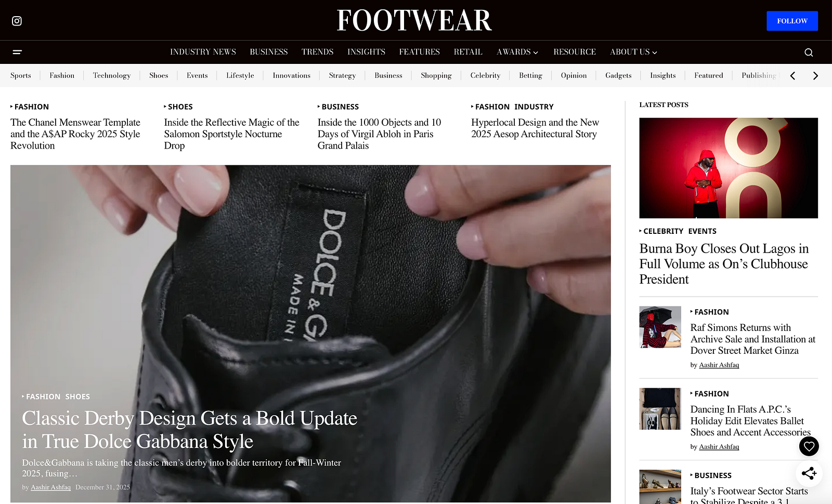
Task: Open the search magnifier icon
Action: click(809, 52)
